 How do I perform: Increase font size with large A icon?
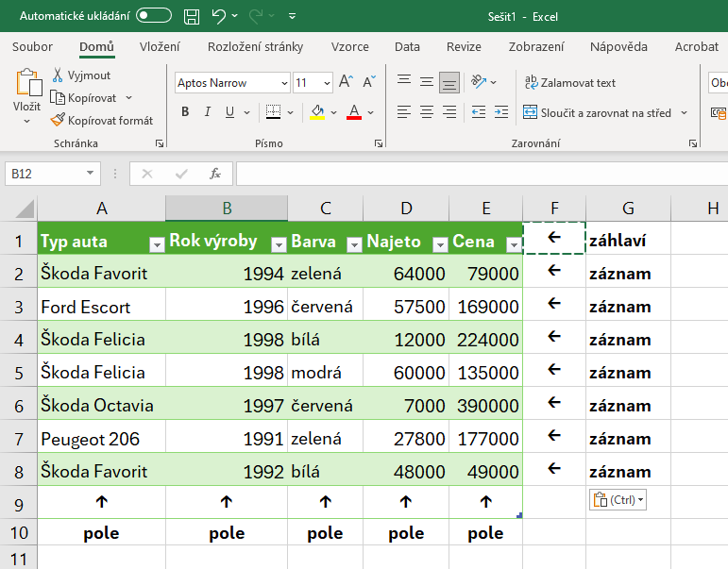[x=346, y=82]
